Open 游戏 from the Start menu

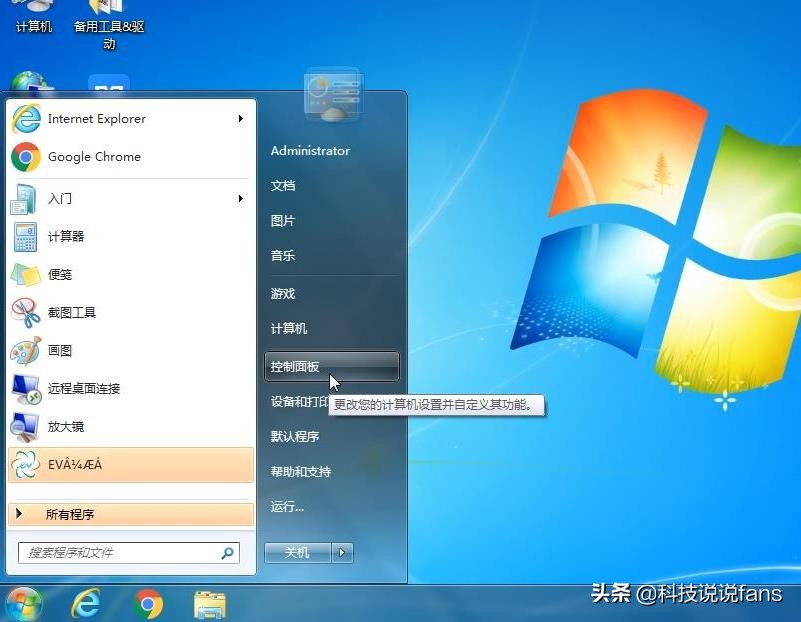pos(281,294)
